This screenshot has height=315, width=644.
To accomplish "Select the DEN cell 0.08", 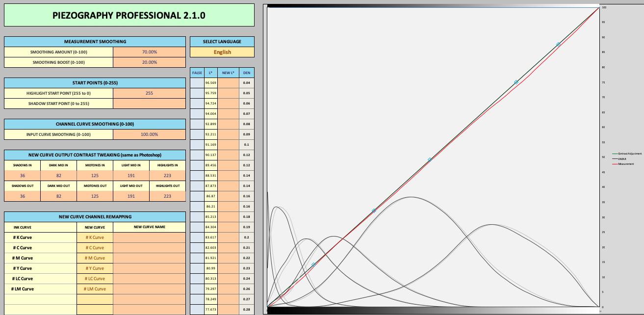I will click(x=247, y=124).
